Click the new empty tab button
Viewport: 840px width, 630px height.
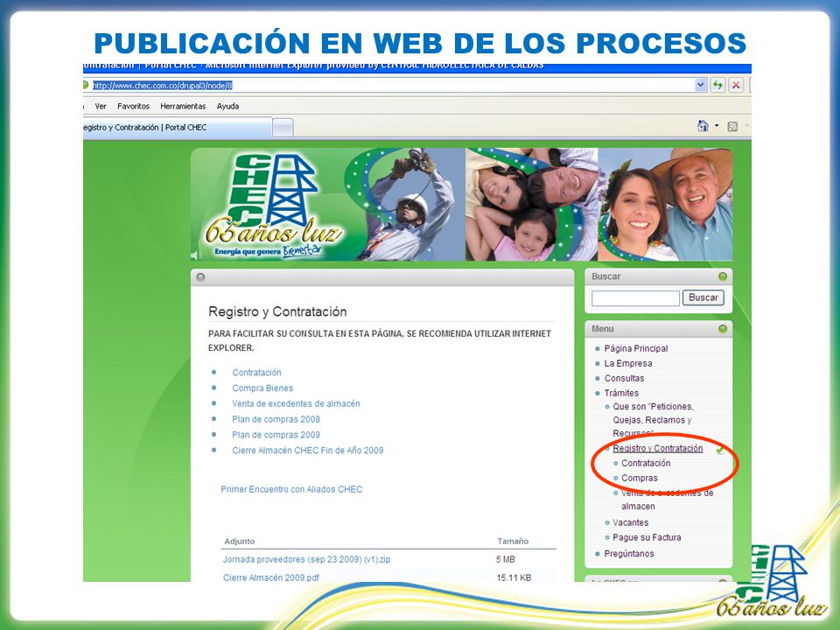[283, 128]
